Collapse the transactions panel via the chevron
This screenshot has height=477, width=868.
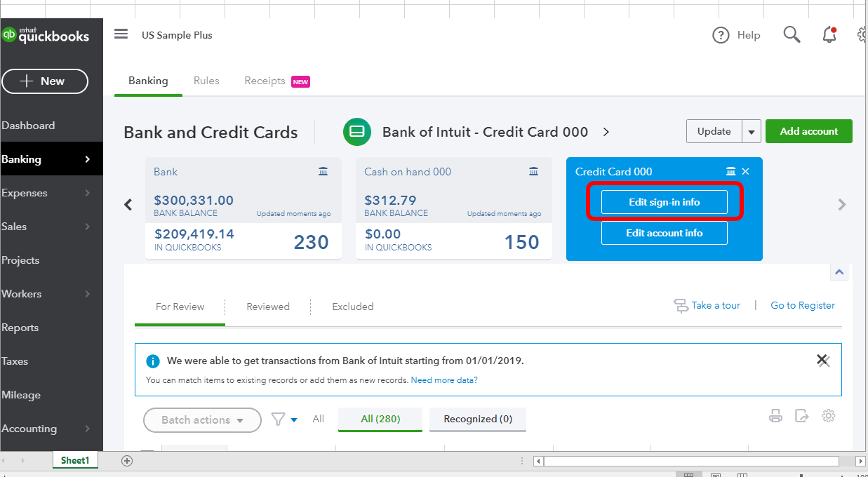coord(839,271)
